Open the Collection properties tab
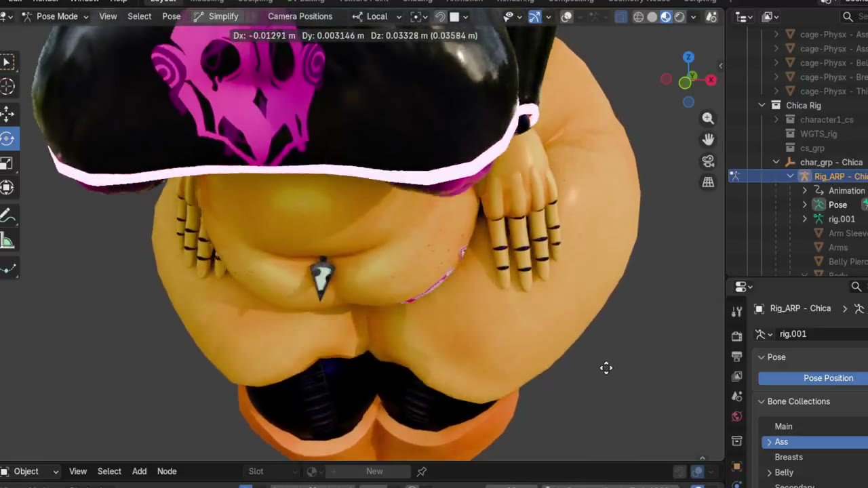The height and width of the screenshot is (488, 868). pos(737,441)
